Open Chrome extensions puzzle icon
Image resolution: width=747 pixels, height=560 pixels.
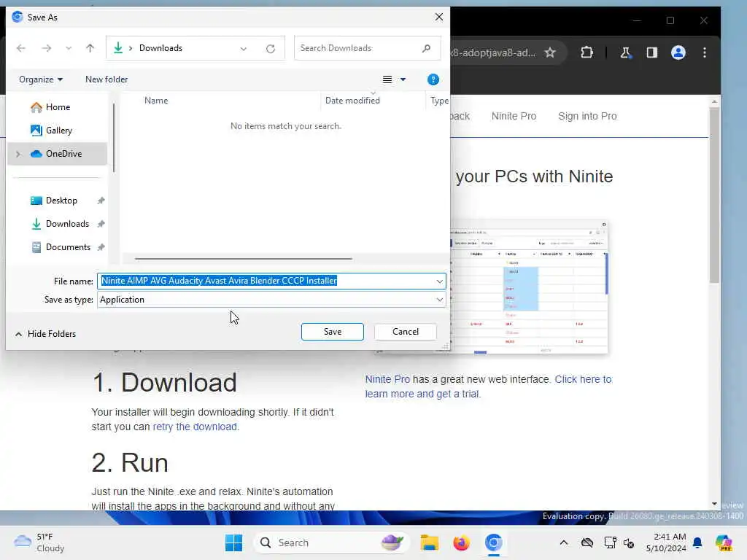pos(587,52)
